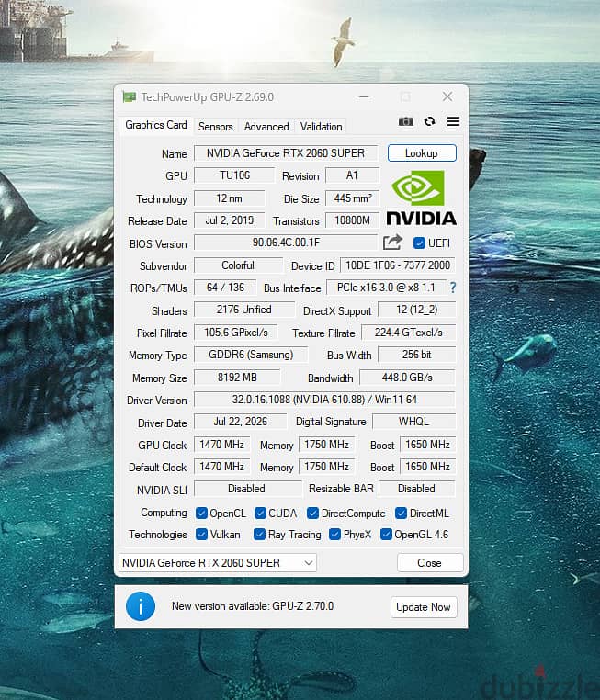Click the ROPs/TMUs field 64 / 136
The image size is (600, 700).
pos(225,288)
